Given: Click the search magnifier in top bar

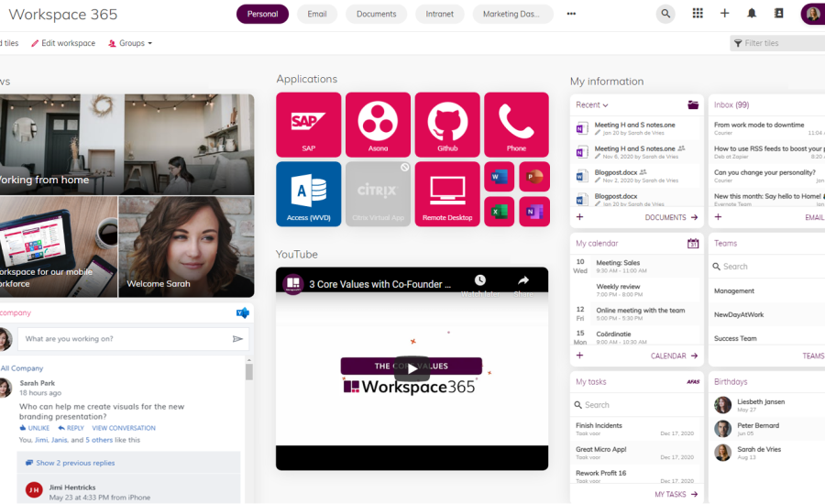Looking at the screenshot, I should coord(665,14).
